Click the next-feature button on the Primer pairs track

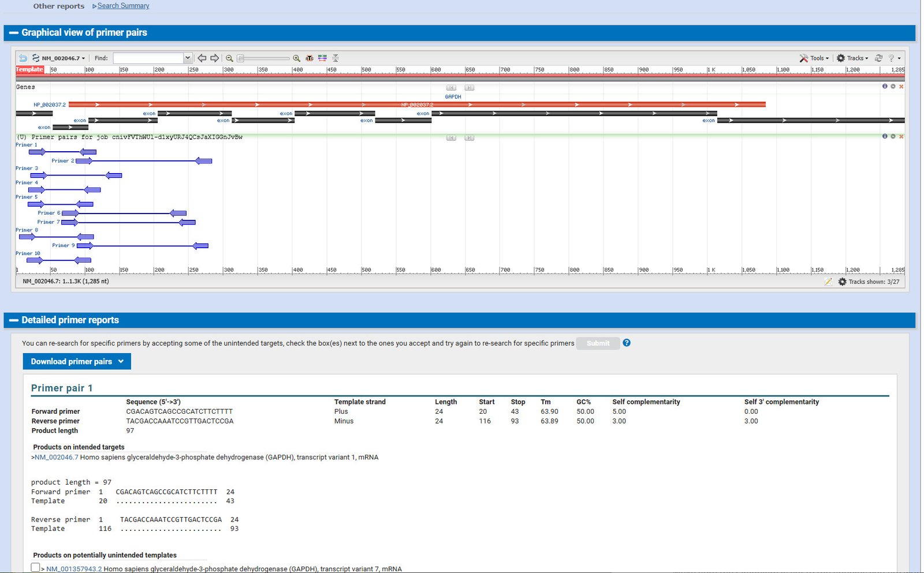pos(470,137)
